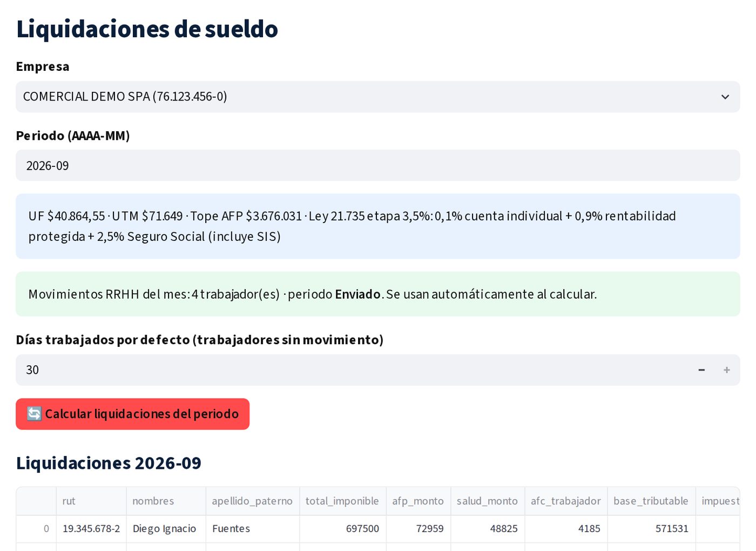Click Calcular liquidaciones del periodo button
The height and width of the screenshot is (551, 756).
[x=132, y=414]
